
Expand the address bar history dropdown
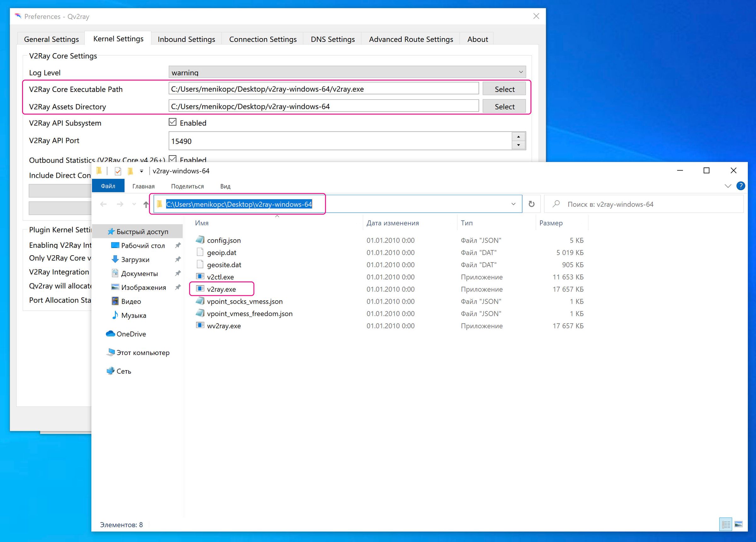pyautogui.click(x=513, y=204)
